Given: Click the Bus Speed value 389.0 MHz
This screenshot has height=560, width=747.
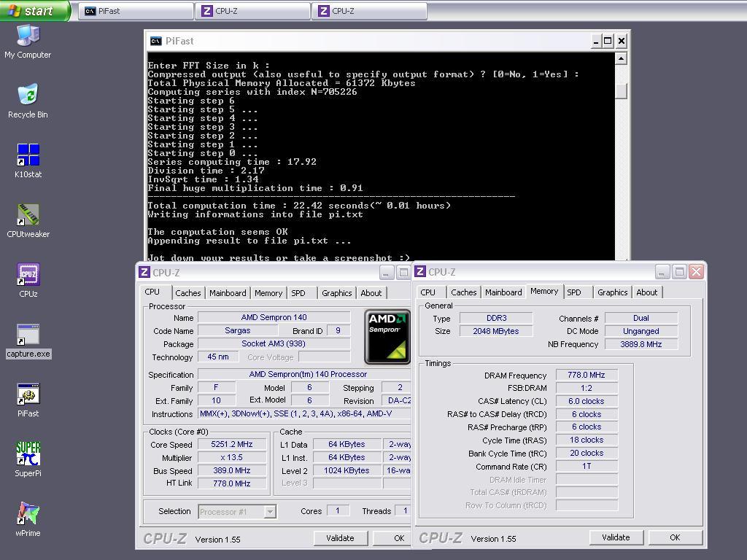Looking at the screenshot, I should tap(232, 470).
